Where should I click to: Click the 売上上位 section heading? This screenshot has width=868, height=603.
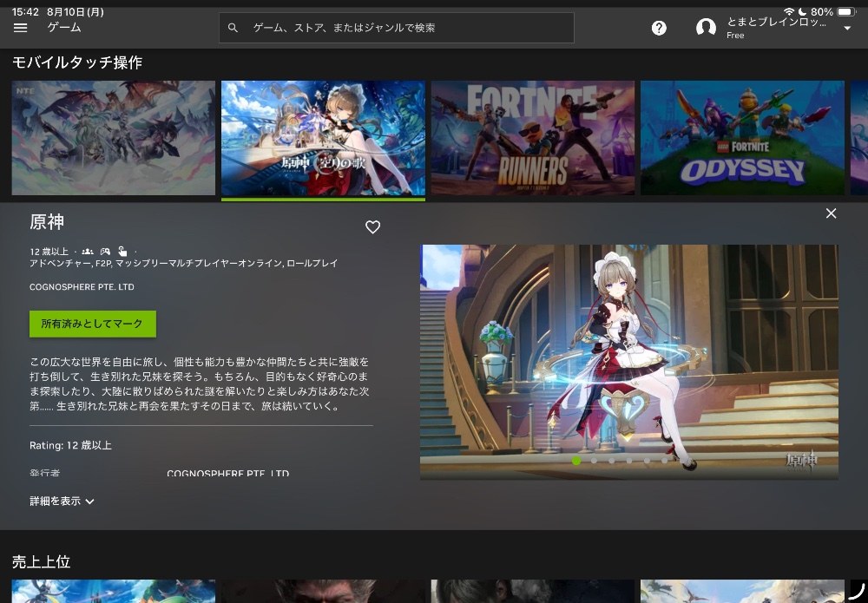coord(41,561)
